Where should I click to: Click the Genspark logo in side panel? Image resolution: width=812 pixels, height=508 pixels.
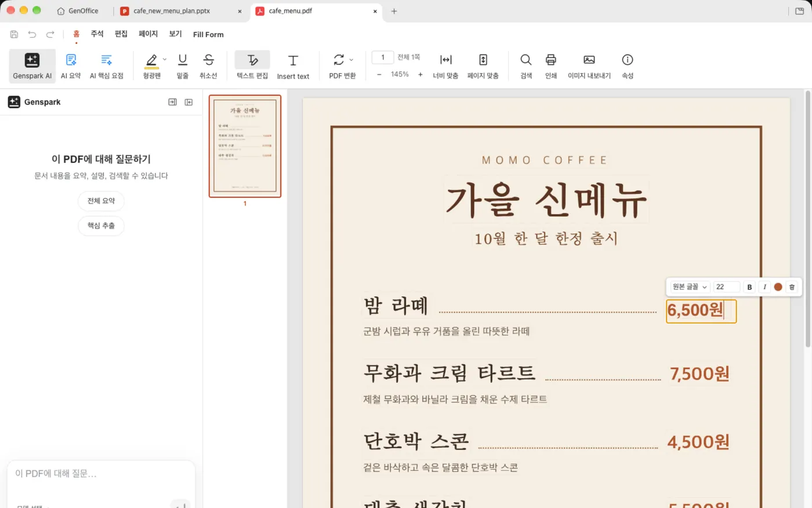[x=14, y=102]
